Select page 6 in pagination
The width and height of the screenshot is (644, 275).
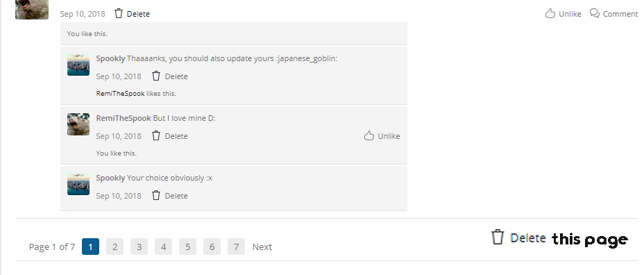pyautogui.click(x=212, y=247)
